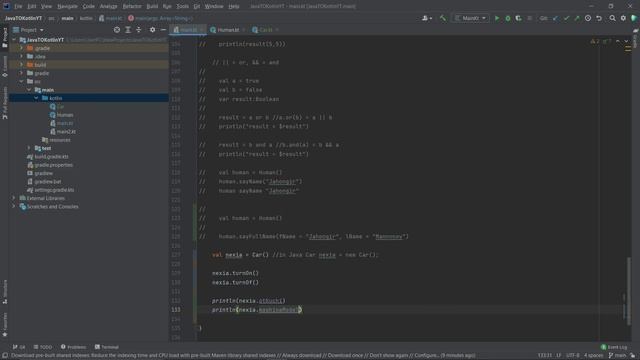
Task: Start debugging with the green bug icon
Action: [x=508, y=18]
